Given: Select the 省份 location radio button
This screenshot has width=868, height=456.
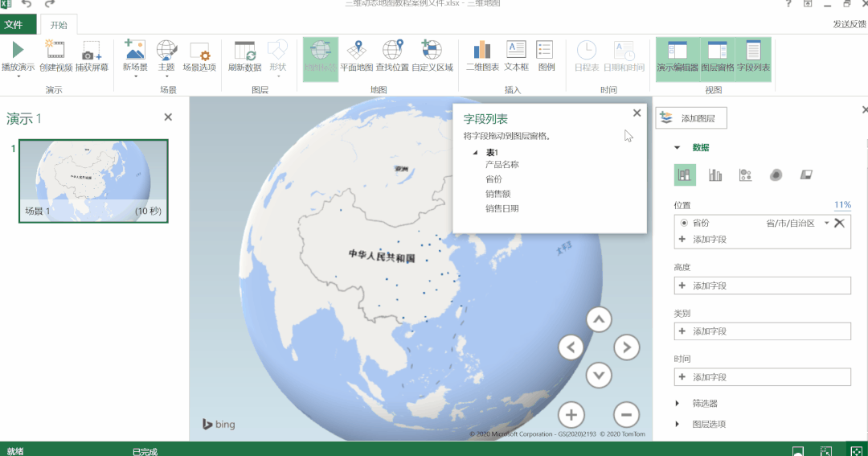Looking at the screenshot, I should click(x=684, y=223).
